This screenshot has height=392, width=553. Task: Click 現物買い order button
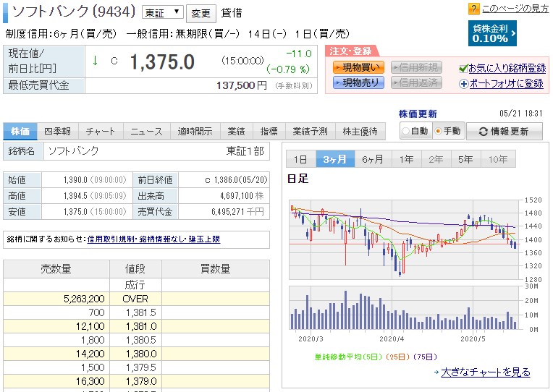click(358, 67)
